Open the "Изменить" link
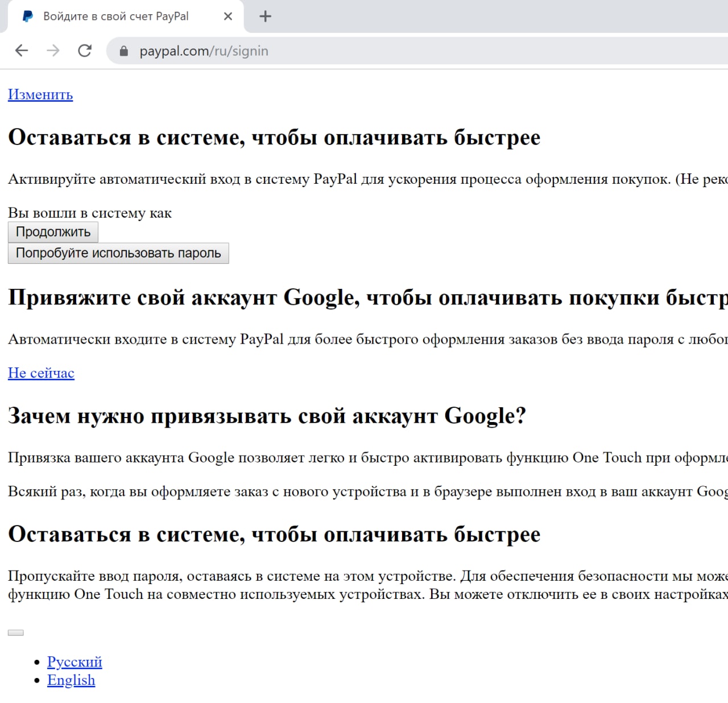The height and width of the screenshot is (703, 728). [40, 94]
